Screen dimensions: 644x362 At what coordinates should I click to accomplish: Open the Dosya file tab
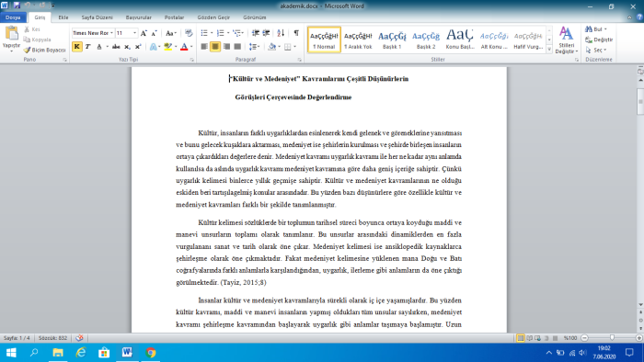click(13, 17)
